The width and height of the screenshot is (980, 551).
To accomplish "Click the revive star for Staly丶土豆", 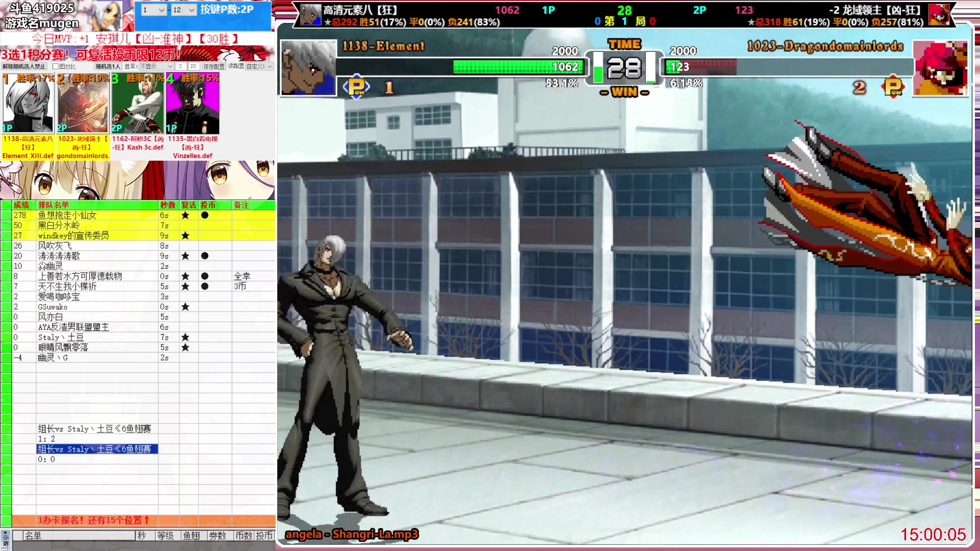I will (x=185, y=338).
